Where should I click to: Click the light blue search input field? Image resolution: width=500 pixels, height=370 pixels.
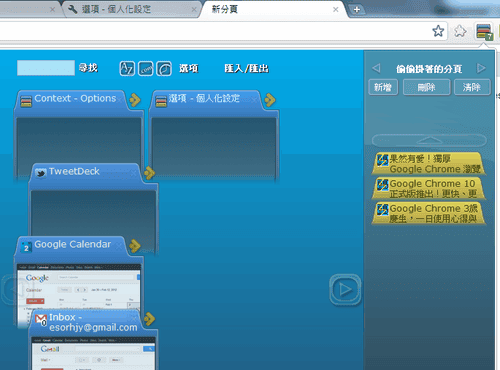point(46,68)
